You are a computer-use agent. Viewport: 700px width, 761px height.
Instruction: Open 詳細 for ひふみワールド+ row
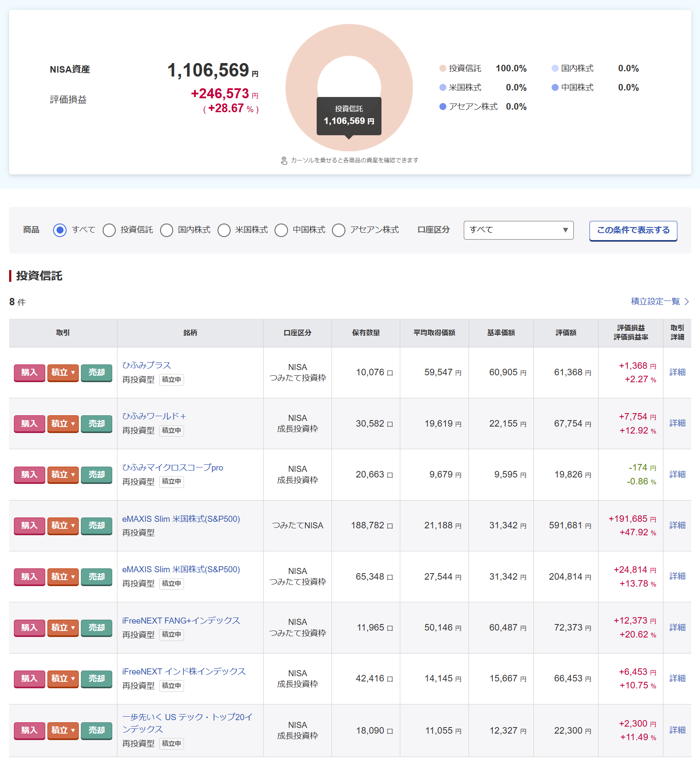click(677, 423)
